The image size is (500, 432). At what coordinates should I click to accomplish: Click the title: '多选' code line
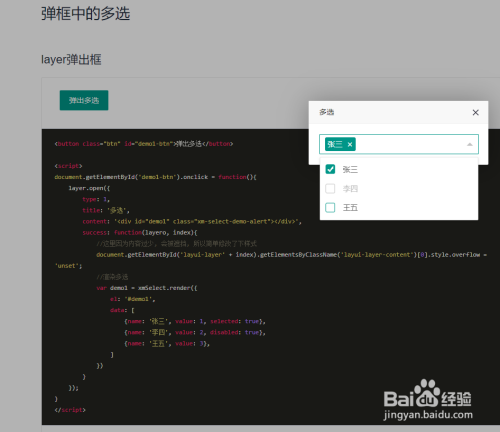(x=106, y=210)
